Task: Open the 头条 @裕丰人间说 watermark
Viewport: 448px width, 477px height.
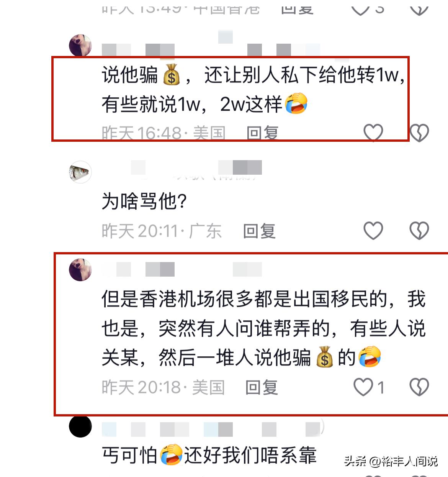Action: (x=391, y=461)
